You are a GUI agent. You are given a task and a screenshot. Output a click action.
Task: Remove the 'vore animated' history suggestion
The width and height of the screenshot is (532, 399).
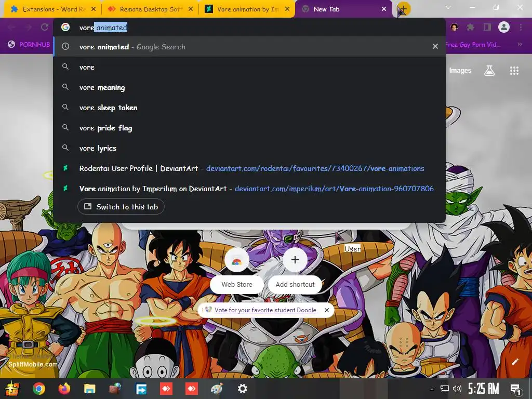point(435,46)
